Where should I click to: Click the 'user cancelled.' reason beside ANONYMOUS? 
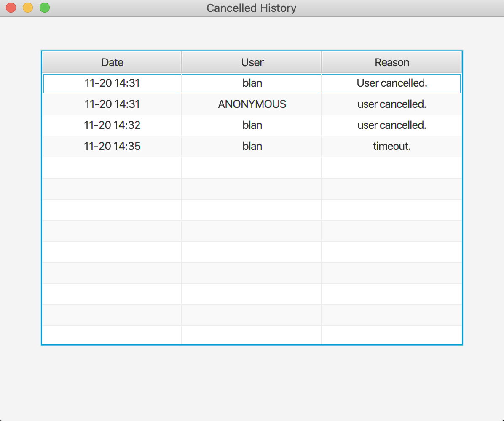391,104
